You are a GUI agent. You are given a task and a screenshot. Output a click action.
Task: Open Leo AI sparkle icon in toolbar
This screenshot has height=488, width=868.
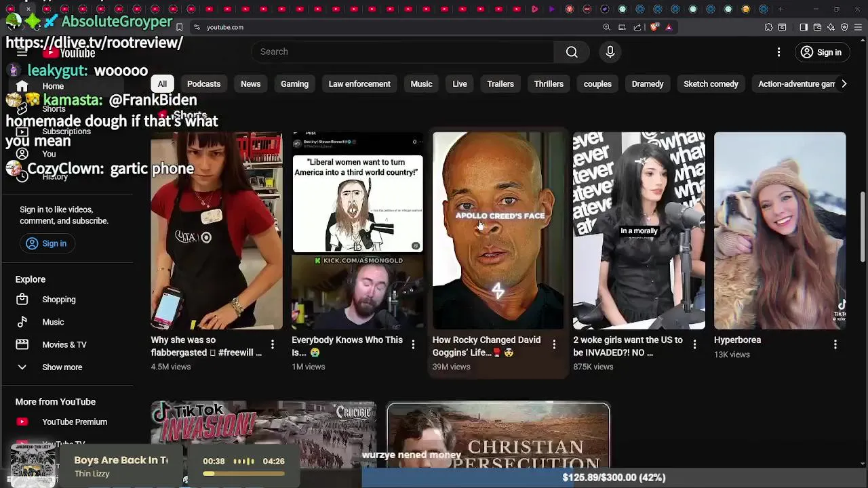pyautogui.click(x=831, y=27)
